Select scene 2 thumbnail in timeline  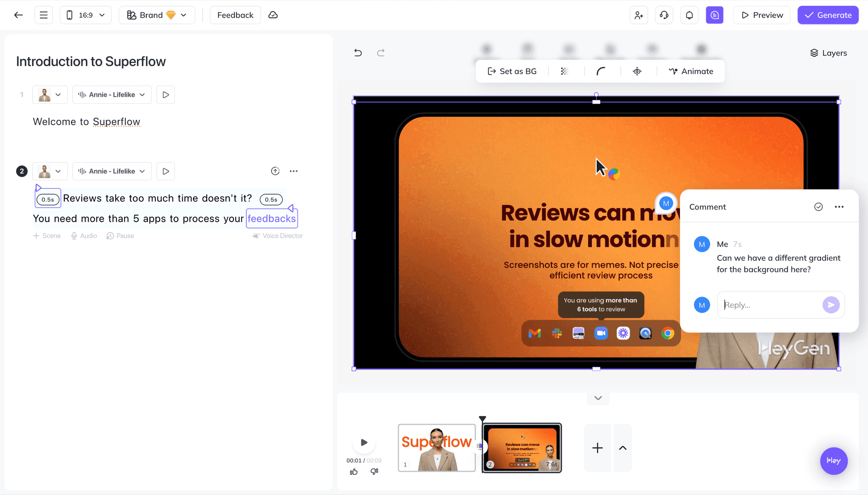(x=522, y=448)
